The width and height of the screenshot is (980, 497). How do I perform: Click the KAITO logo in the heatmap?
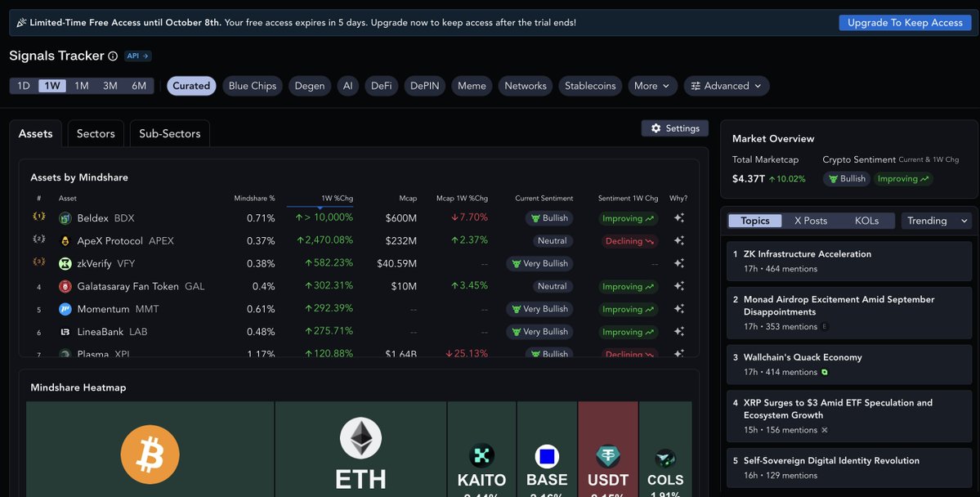tap(481, 456)
